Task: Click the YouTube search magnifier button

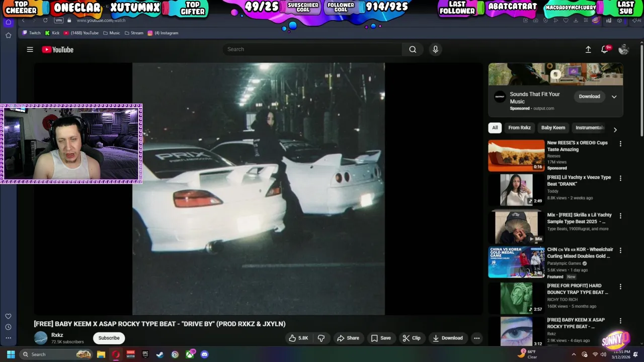Action: point(413,49)
